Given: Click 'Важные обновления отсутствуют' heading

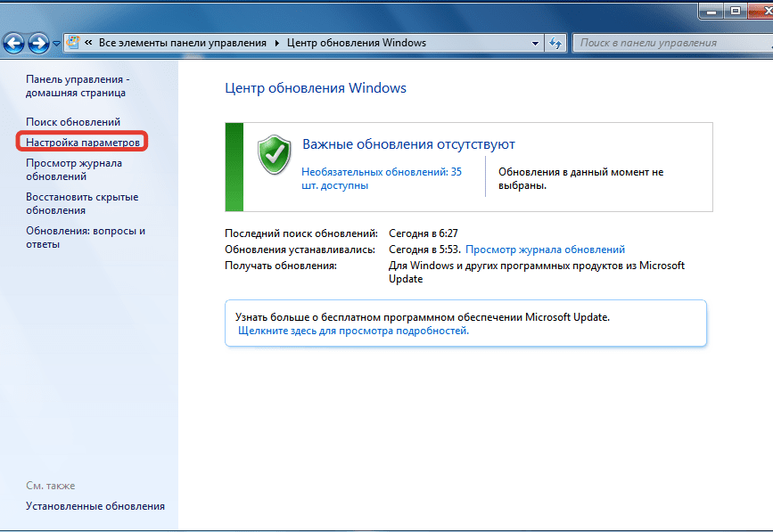Looking at the screenshot, I should 408,144.
